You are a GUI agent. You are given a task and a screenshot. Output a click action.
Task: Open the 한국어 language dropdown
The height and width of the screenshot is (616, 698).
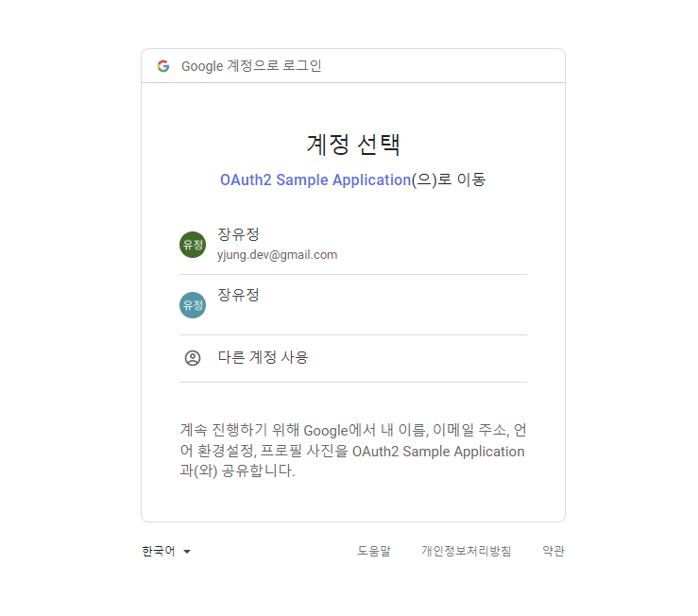click(166, 552)
